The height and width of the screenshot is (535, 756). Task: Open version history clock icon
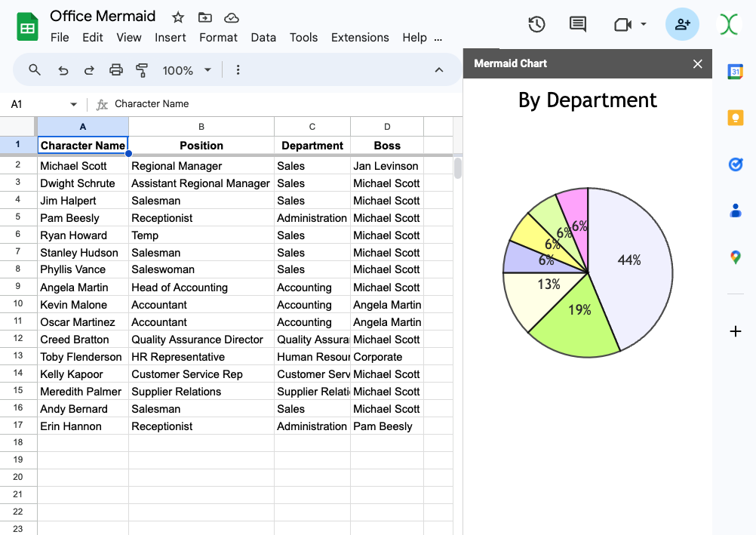pyautogui.click(x=536, y=24)
